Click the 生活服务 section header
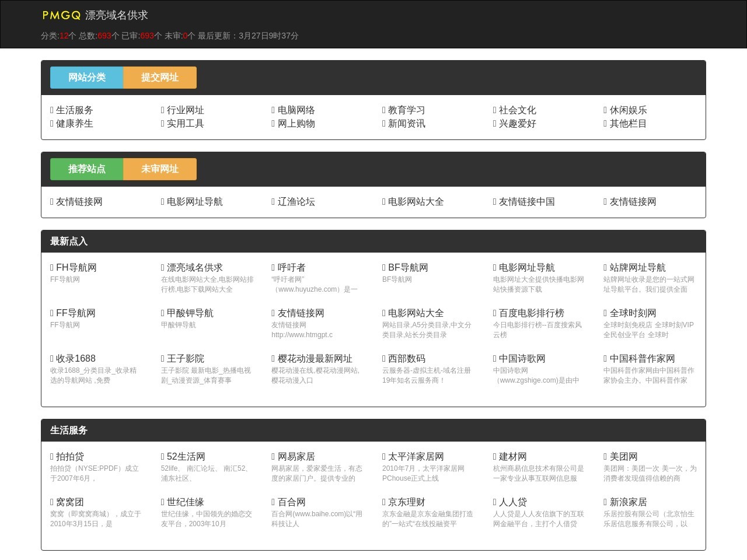 coord(69,430)
